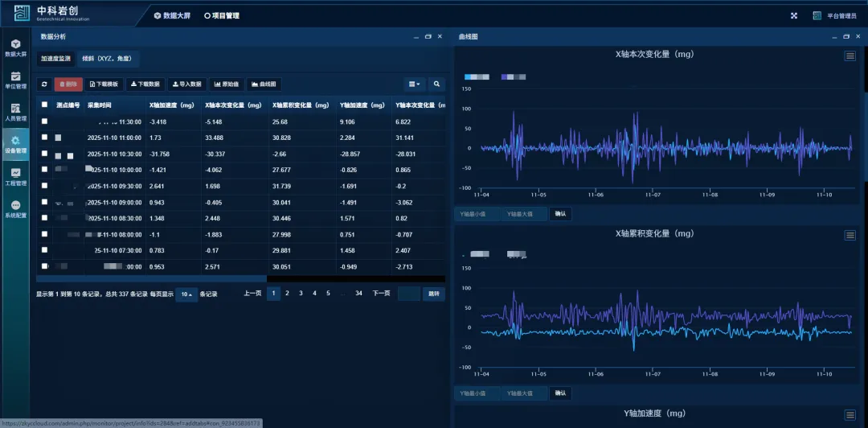Expand the column display grid dropdown

414,84
